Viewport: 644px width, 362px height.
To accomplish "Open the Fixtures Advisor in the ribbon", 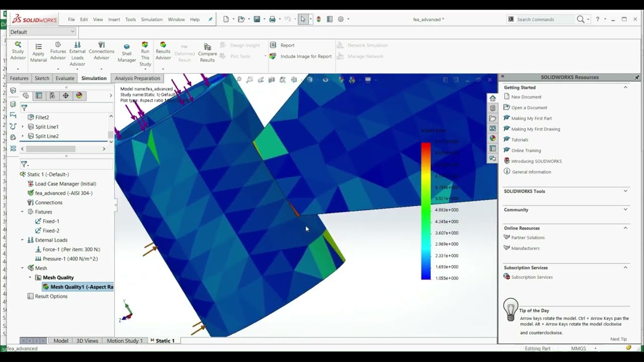I will pos(58,51).
